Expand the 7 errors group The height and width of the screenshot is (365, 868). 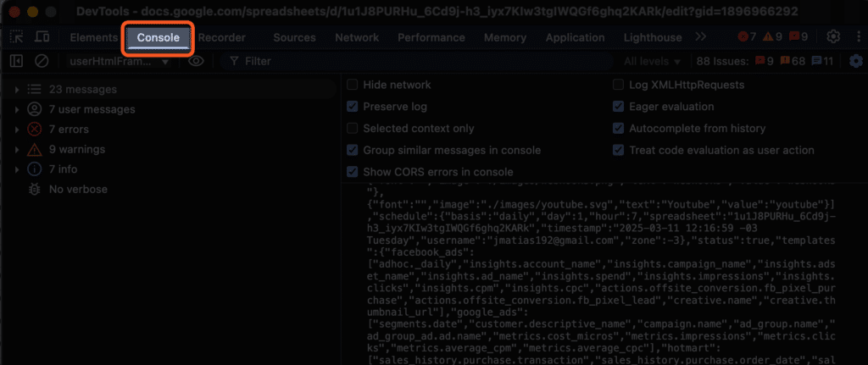point(17,130)
